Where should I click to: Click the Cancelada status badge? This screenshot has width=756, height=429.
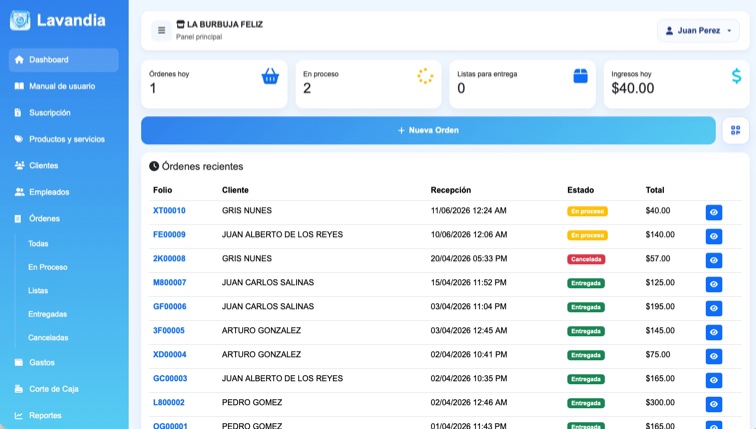coord(586,259)
